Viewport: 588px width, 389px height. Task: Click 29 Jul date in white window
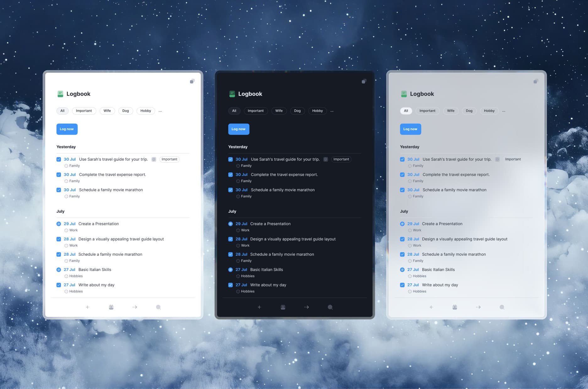[x=69, y=224]
